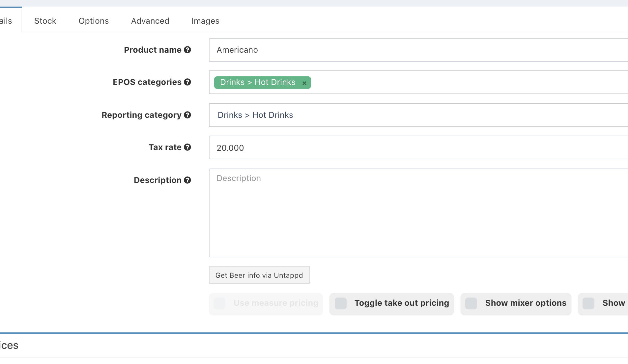628x364 pixels.
Task: Tick the Use measure pricing checkbox
Action: pos(219,303)
